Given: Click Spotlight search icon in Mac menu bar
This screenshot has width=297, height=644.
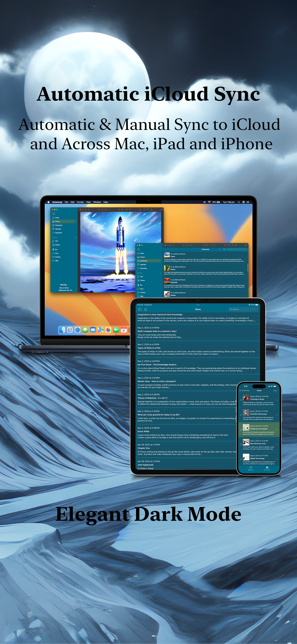Looking at the screenshot, I should (239, 202).
